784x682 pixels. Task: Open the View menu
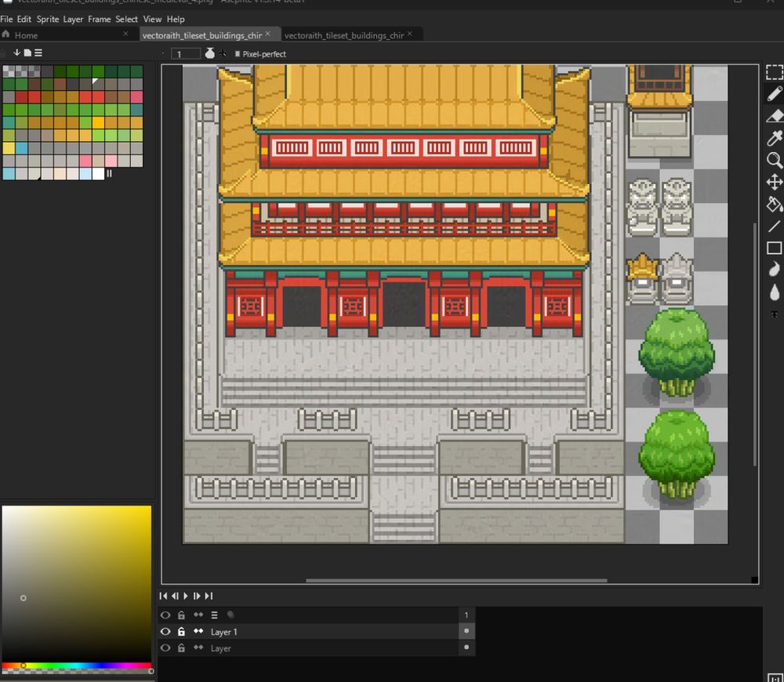coord(152,19)
